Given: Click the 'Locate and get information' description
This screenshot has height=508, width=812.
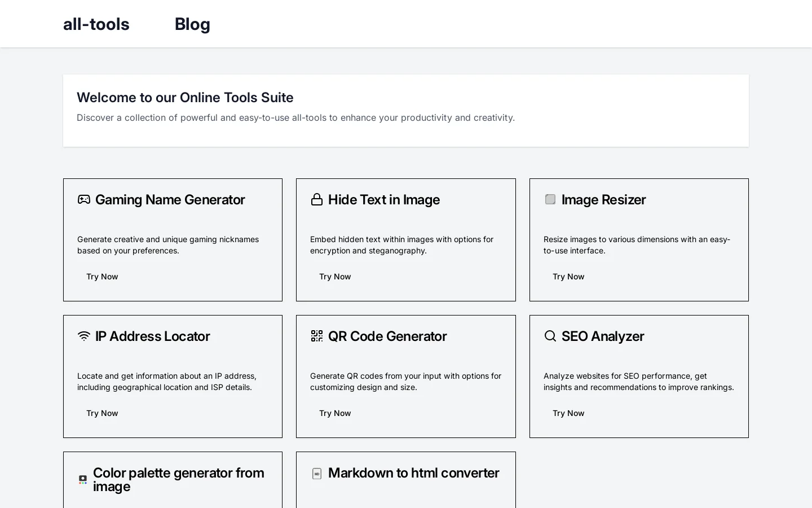Looking at the screenshot, I should tap(167, 382).
